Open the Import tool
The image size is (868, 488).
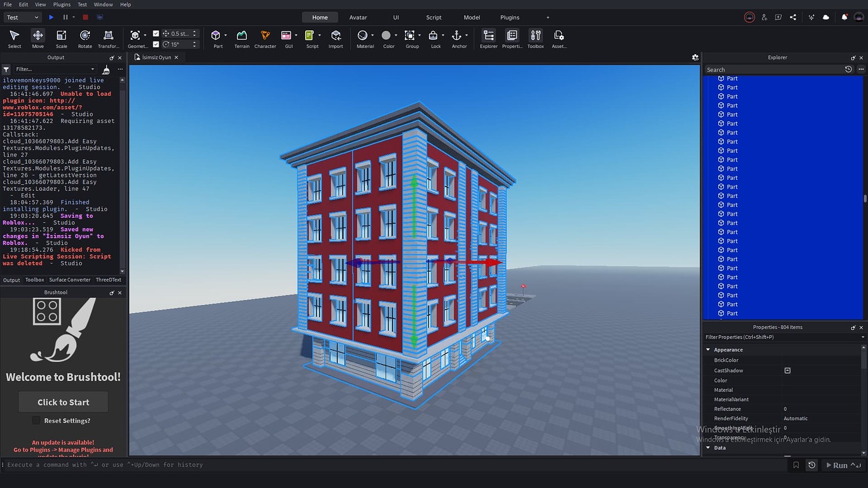pyautogui.click(x=336, y=39)
